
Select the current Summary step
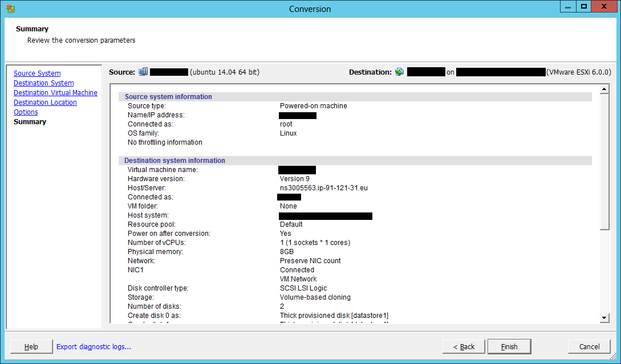tap(30, 122)
